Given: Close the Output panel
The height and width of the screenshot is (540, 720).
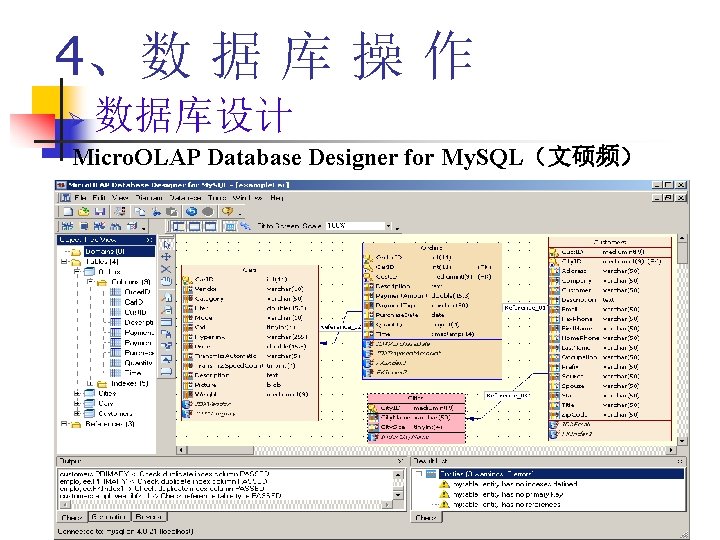Looking at the screenshot, I should 400,461.
